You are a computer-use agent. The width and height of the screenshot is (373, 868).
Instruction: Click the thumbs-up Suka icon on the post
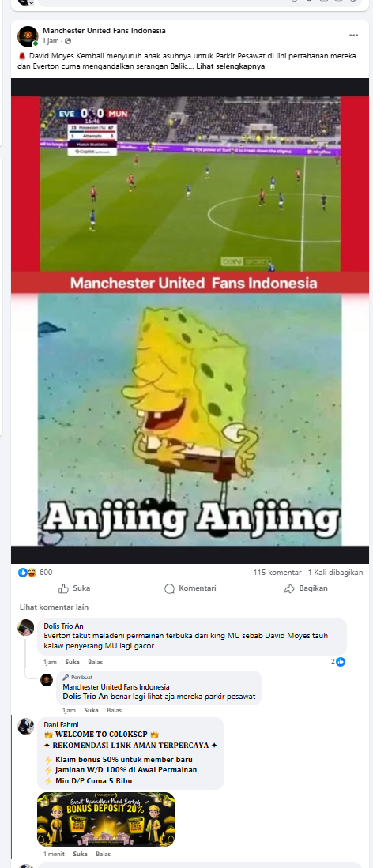point(64,588)
